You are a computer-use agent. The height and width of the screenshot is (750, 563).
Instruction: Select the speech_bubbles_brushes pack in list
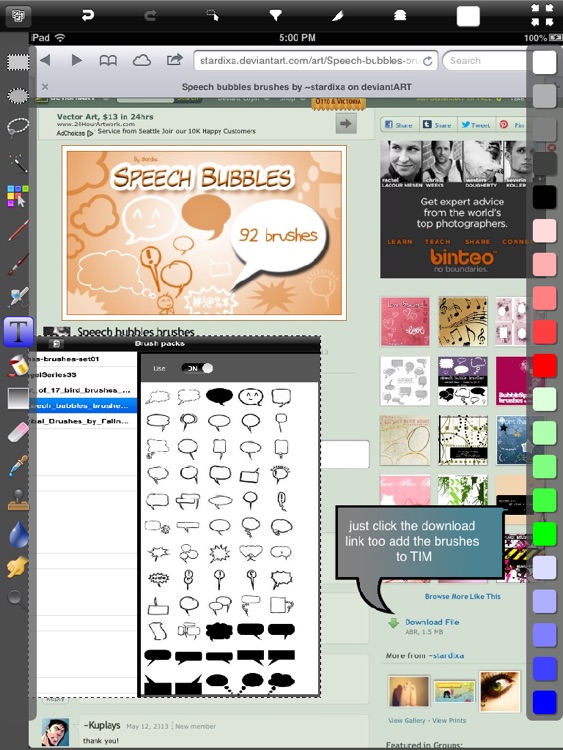83,406
